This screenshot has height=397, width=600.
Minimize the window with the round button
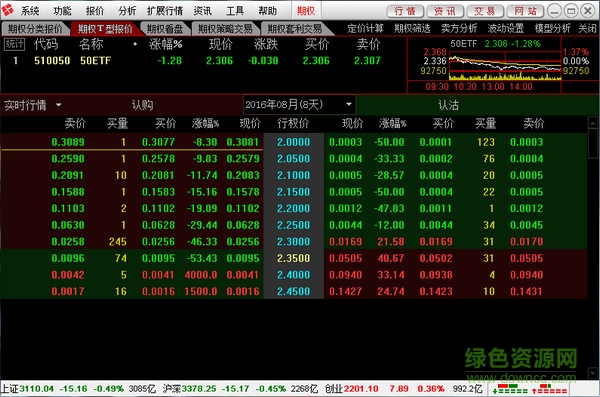[554, 11]
